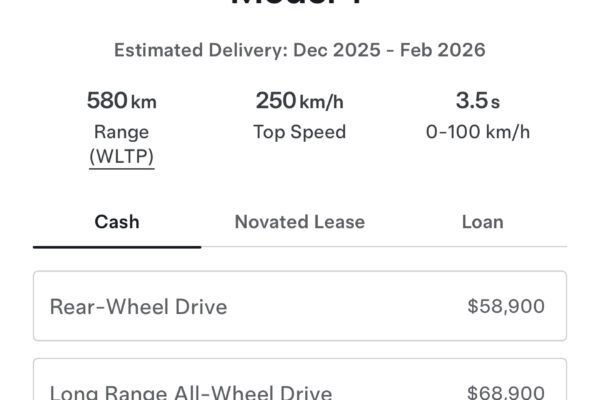Click the Model Y heading at top
The image size is (600, 400).
click(x=299, y=4)
